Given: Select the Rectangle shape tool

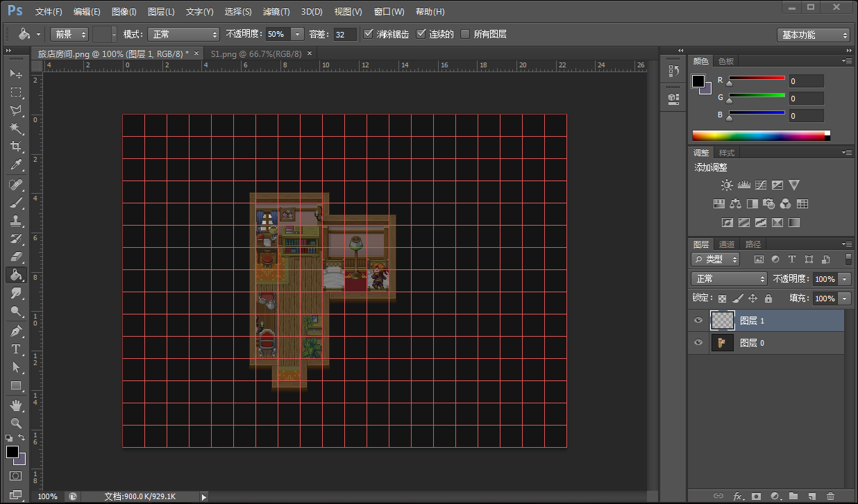Looking at the screenshot, I should tap(15, 385).
